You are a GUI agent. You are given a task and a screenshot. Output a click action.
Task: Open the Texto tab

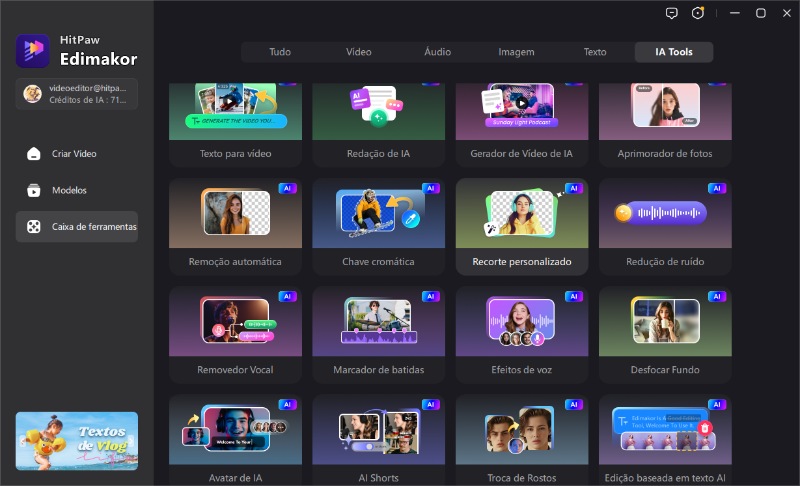click(595, 52)
